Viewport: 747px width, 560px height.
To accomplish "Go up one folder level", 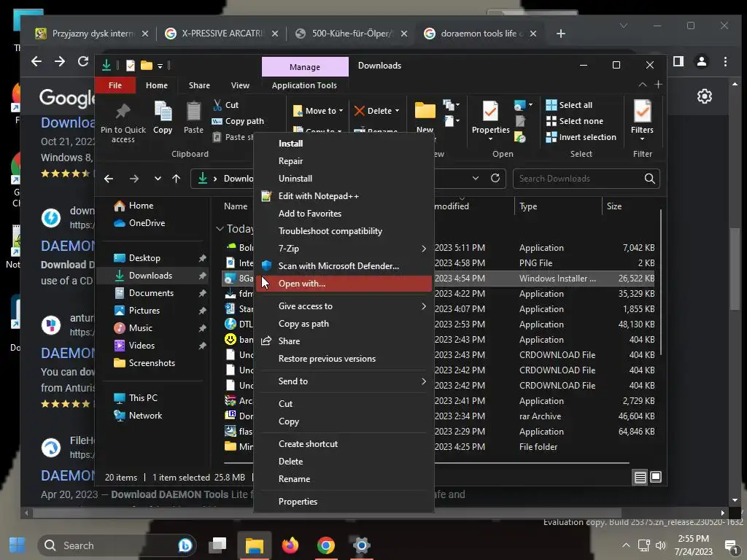I will (x=177, y=179).
